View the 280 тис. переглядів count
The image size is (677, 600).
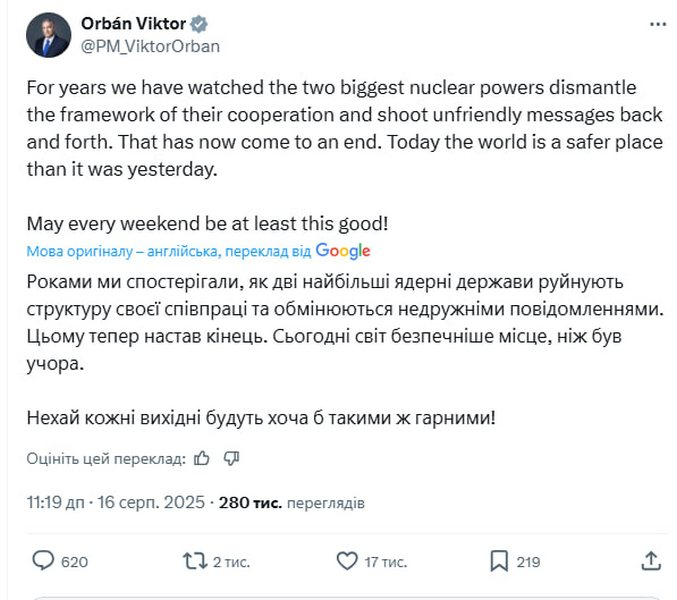coord(291,503)
